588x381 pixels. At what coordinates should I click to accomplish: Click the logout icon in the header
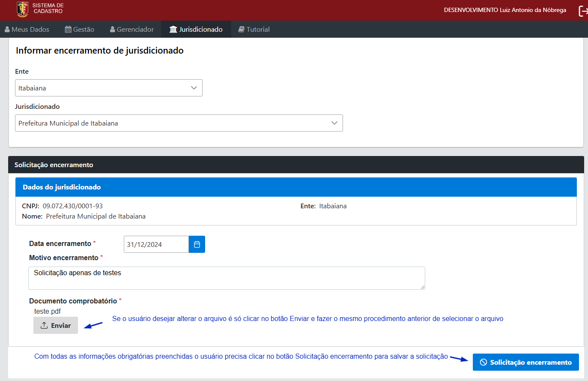[x=583, y=11]
